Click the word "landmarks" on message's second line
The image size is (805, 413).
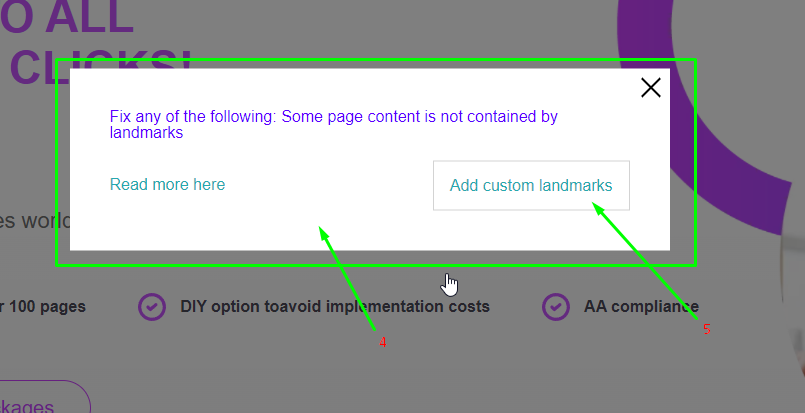pyautogui.click(x=146, y=133)
